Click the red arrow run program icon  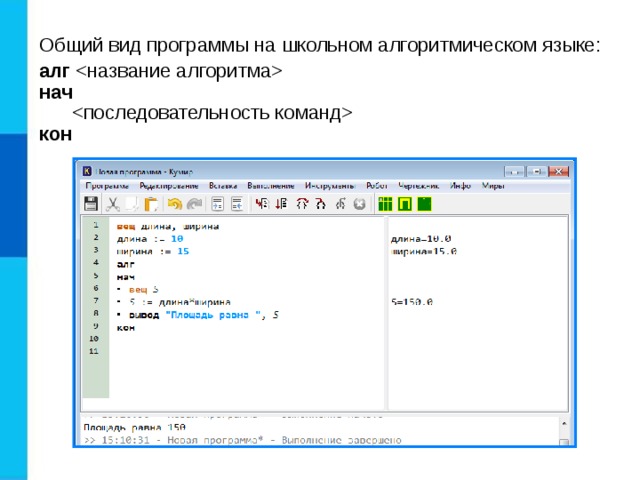(x=262, y=204)
